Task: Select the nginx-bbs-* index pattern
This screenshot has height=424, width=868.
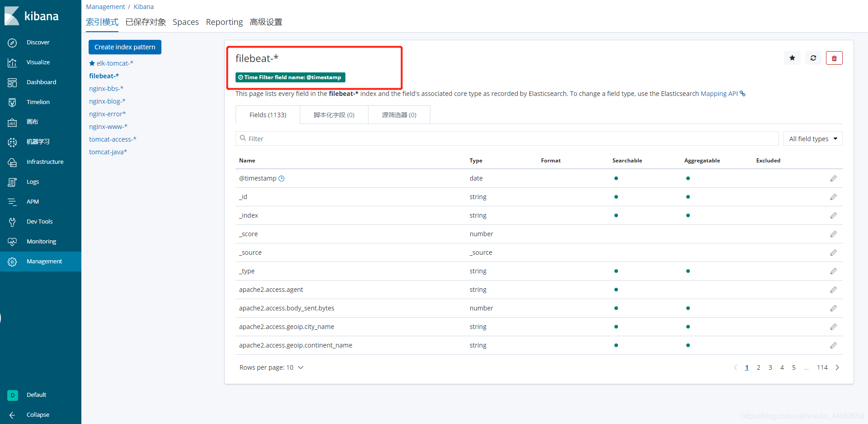Action: [106, 89]
